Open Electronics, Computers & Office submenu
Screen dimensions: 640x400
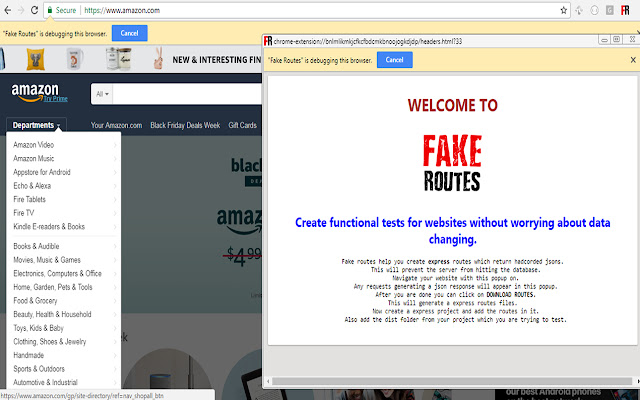tap(64, 273)
